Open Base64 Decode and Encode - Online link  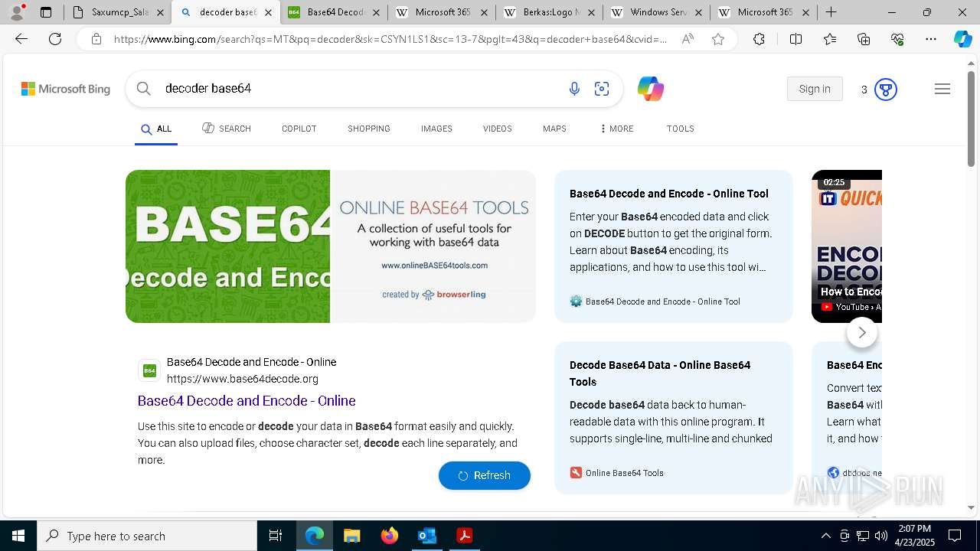coord(247,401)
